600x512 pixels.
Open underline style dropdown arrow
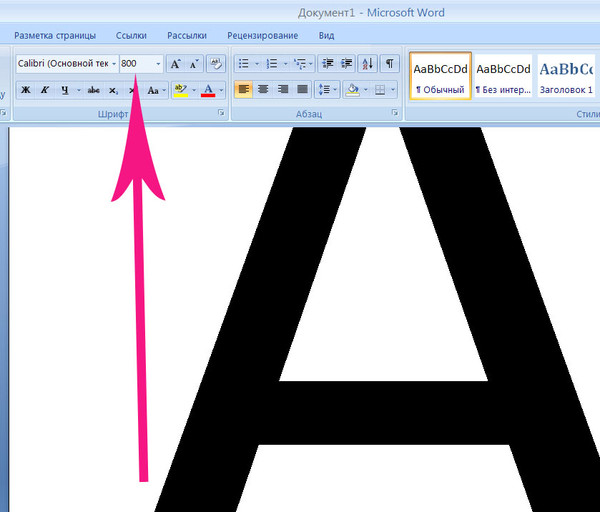[79, 90]
